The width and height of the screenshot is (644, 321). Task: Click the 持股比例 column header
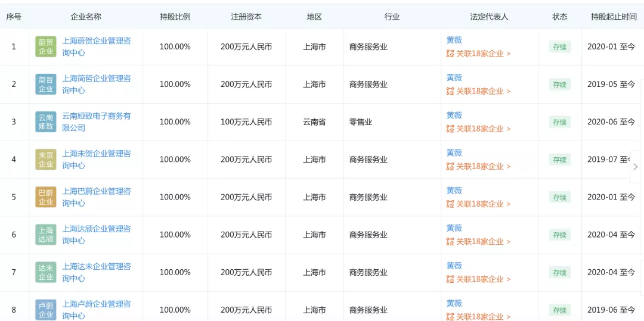coord(175,17)
